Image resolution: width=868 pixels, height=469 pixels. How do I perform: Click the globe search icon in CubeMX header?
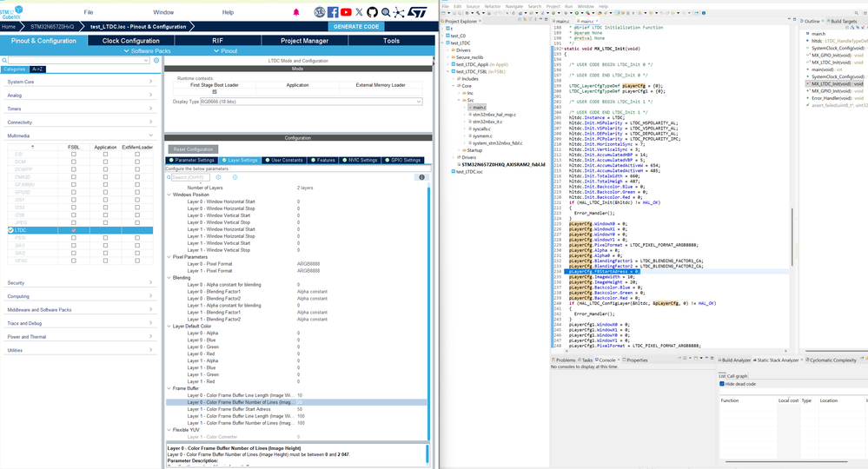point(386,12)
